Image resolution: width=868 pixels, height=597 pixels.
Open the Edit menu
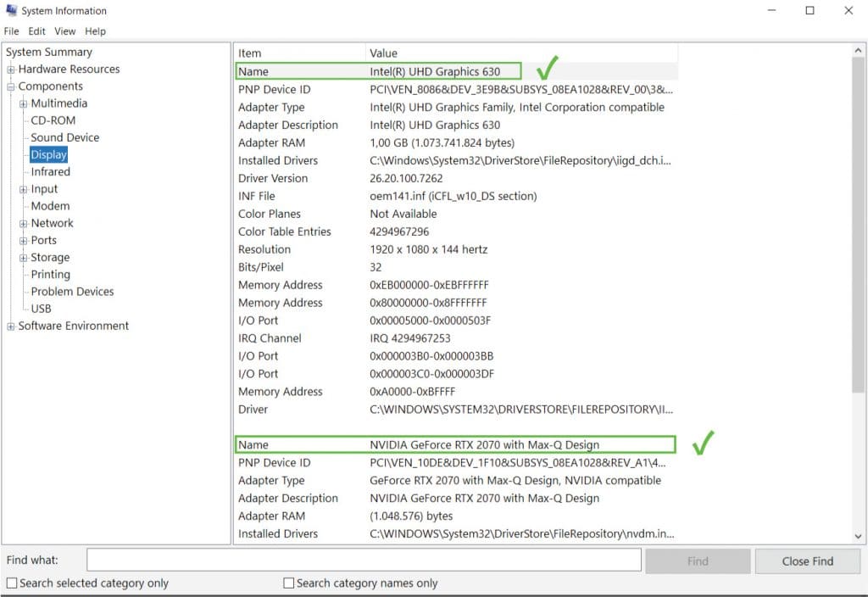point(36,31)
